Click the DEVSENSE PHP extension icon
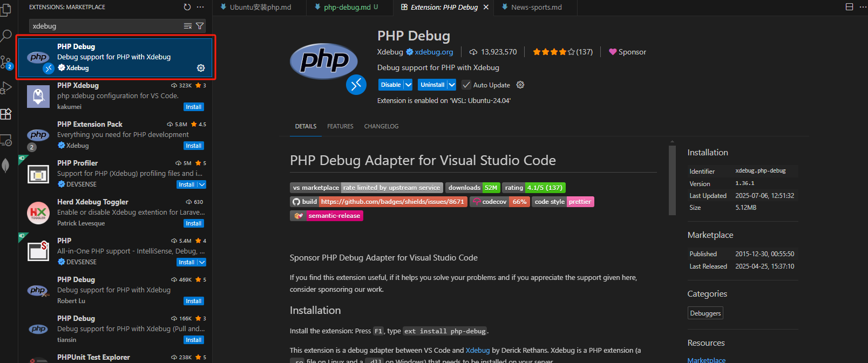 coord(38,251)
